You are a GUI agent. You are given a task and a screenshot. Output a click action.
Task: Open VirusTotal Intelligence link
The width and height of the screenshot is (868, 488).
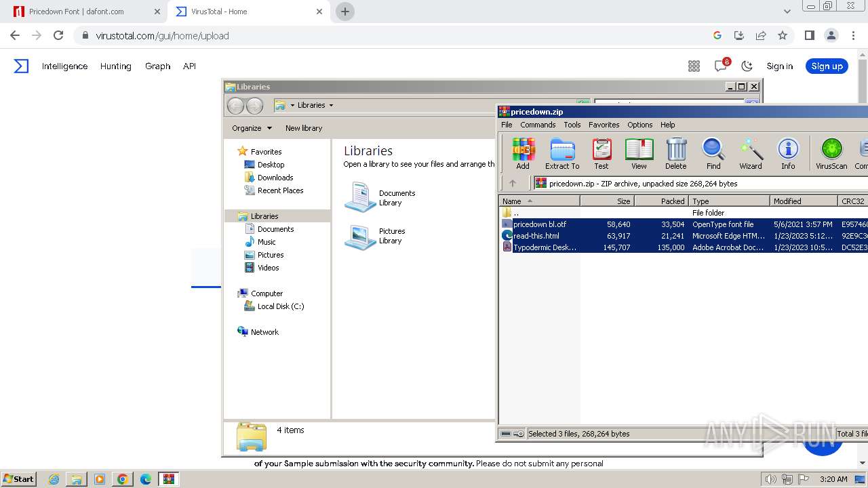pos(64,66)
